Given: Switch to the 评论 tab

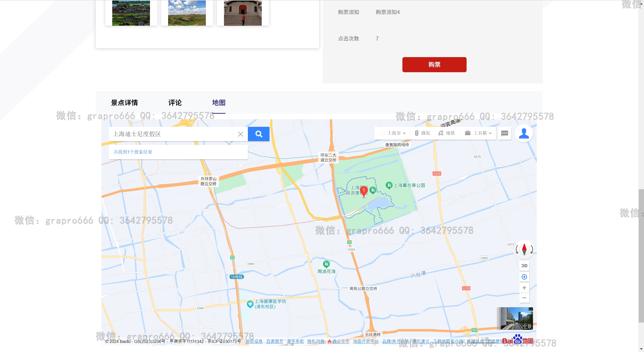Looking at the screenshot, I should 175,103.
